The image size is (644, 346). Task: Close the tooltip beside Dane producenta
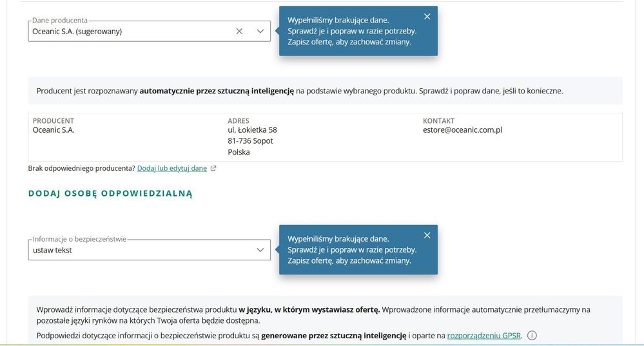tap(427, 17)
